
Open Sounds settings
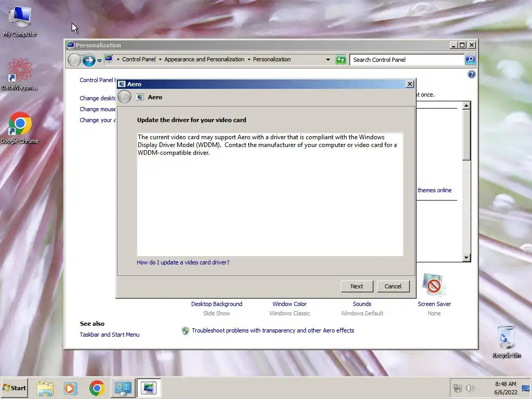pyautogui.click(x=362, y=304)
